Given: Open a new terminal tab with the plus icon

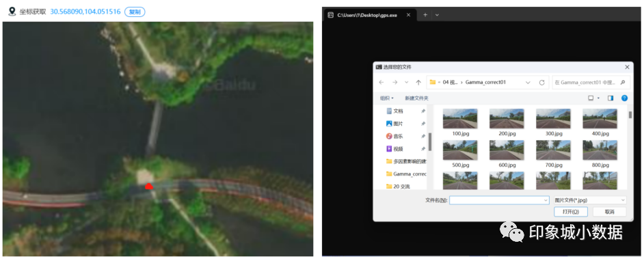Looking at the screenshot, I should coord(425,15).
